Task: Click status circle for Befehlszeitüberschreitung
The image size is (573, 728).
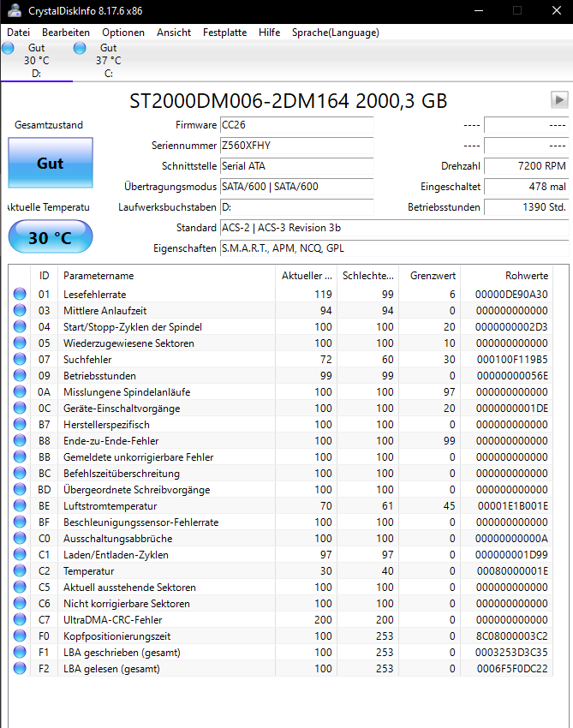Action: click(x=20, y=473)
